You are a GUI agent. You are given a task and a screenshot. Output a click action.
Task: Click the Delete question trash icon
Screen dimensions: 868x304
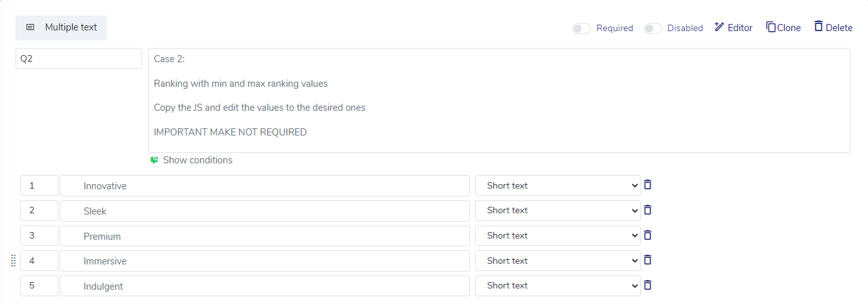(819, 27)
